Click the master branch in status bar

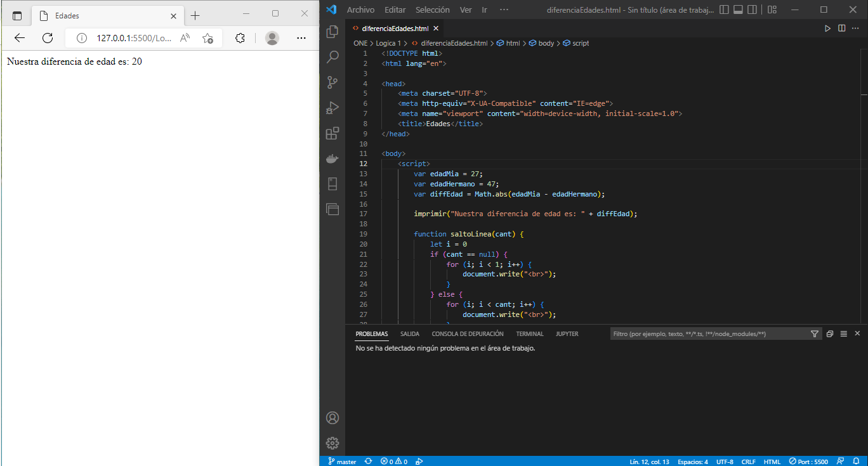pyautogui.click(x=342, y=462)
